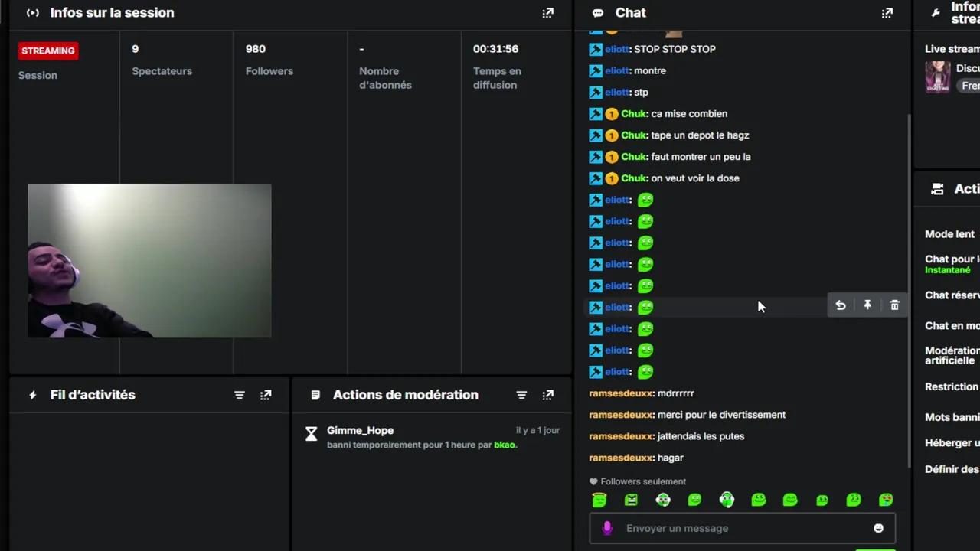Screen dimensions: 980x551
Task: Click eliott's name beside 'STOP STOP STOP'
Action: [x=617, y=49]
